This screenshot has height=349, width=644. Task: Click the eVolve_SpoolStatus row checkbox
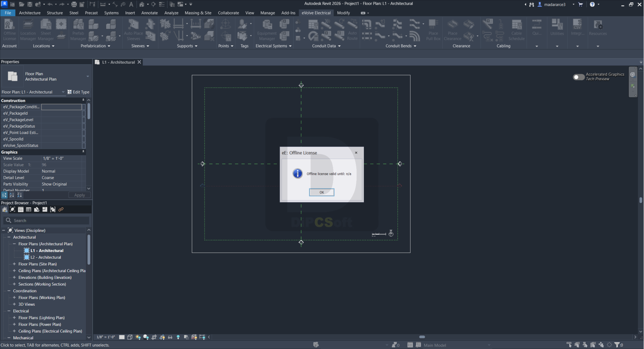[84, 146]
